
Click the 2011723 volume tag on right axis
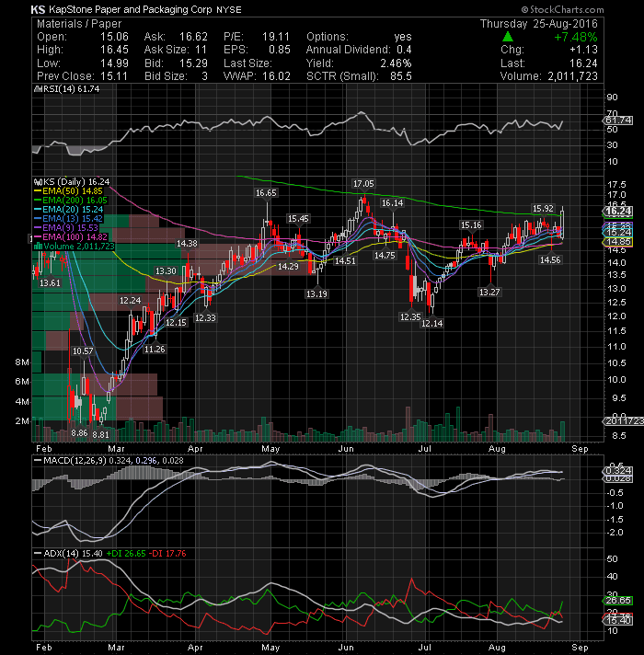pyautogui.click(x=623, y=421)
